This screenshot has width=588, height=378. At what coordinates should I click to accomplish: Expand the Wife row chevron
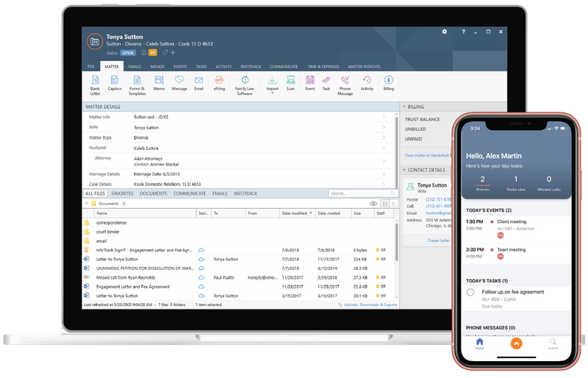[x=384, y=127]
